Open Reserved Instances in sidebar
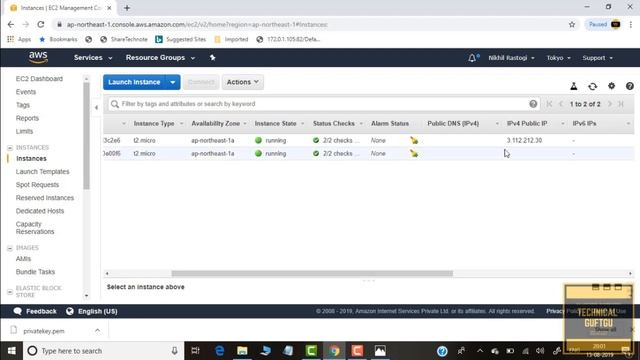The height and width of the screenshot is (360, 640). (45, 198)
